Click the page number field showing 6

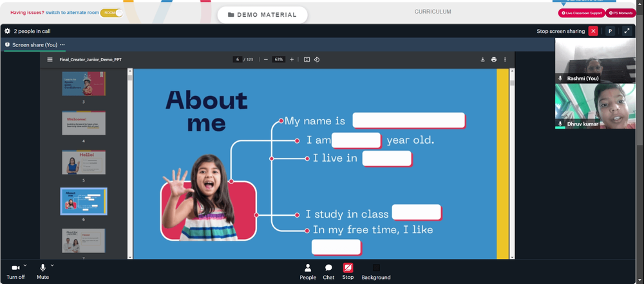238,60
